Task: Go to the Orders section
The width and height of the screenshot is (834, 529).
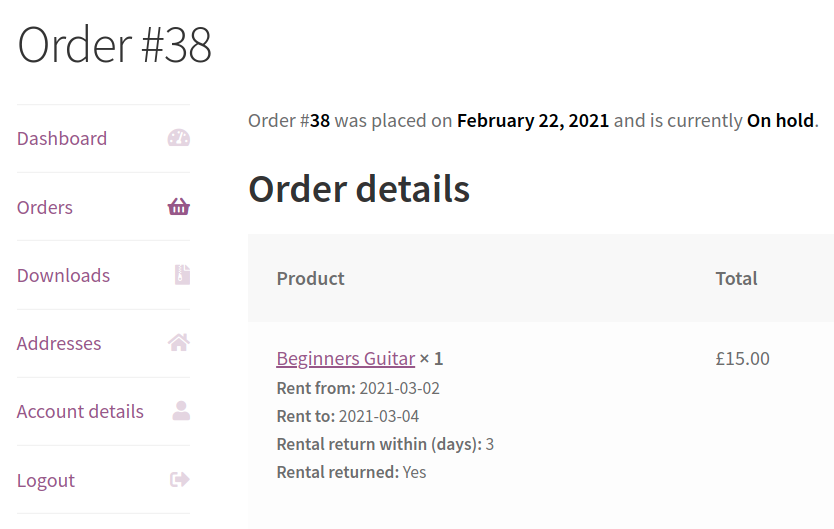Action: pyautogui.click(x=45, y=207)
